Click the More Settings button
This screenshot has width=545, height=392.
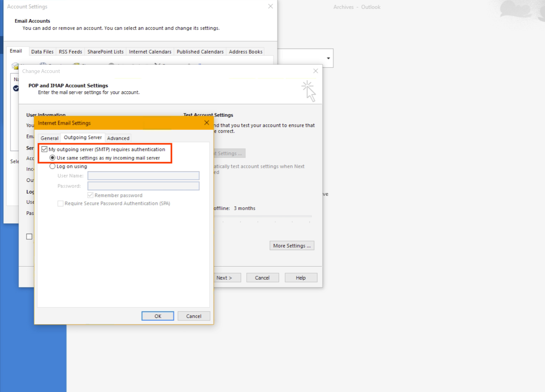click(x=292, y=246)
